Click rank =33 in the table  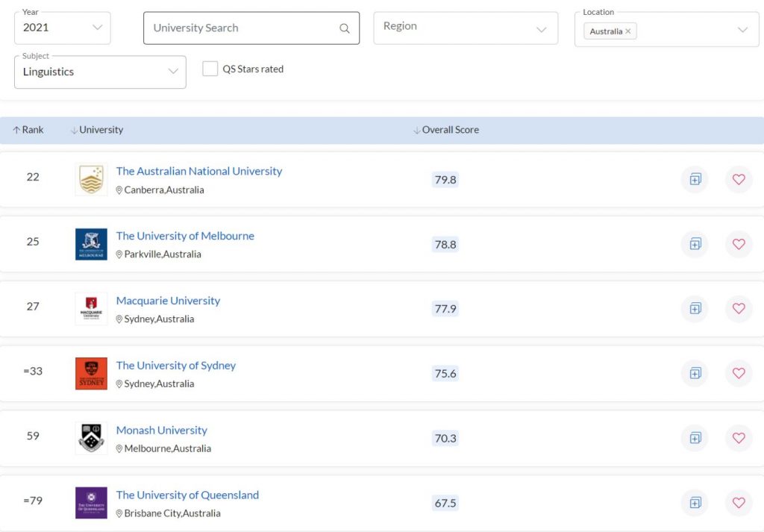[33, 372]
